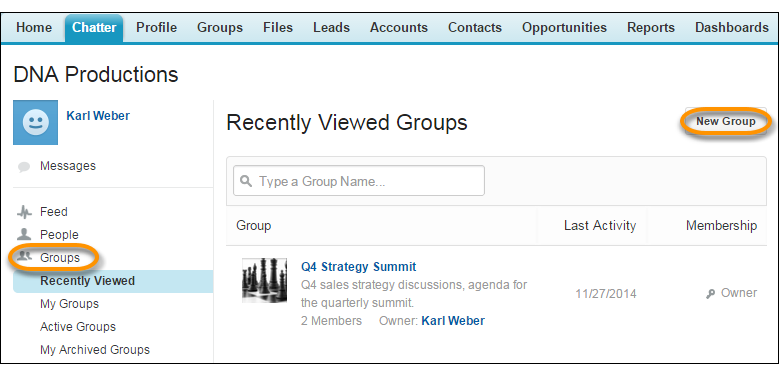Go to the Home tab

click(x=34, y=28)
